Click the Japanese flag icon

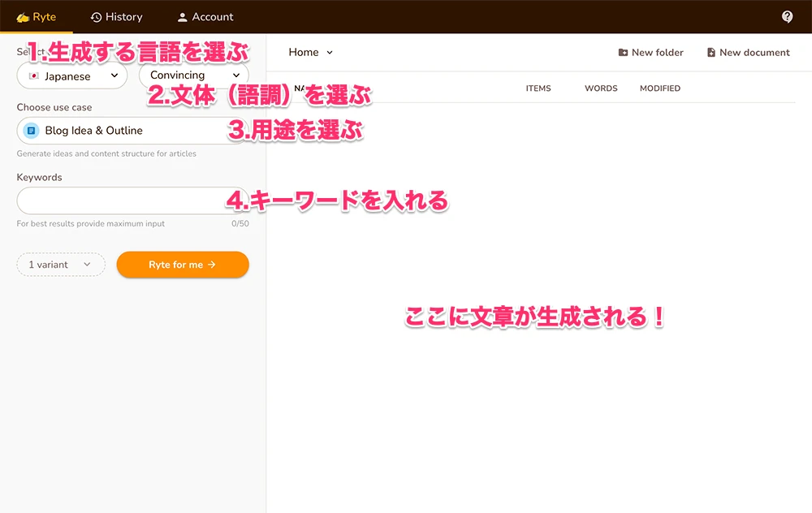(x=34, y=76)
